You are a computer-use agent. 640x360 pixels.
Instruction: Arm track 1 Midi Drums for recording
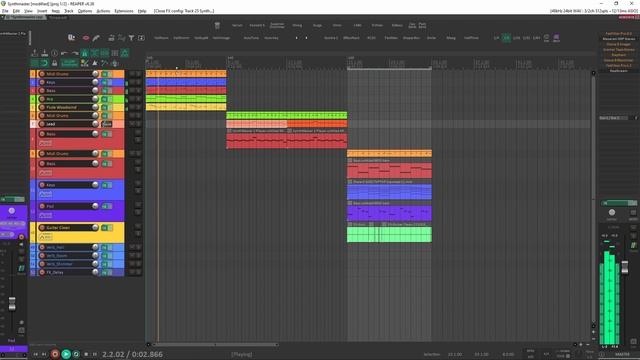point(42,74)
